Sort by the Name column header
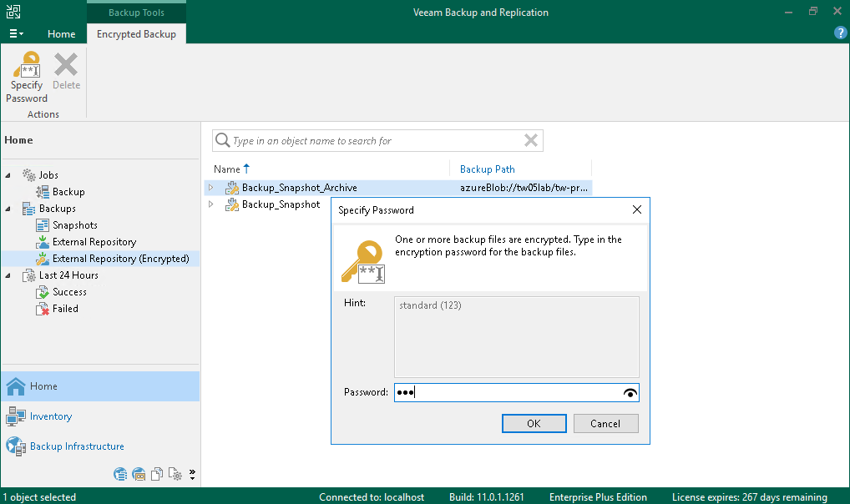Screen dimensions: 850x504 click(226, 169)
